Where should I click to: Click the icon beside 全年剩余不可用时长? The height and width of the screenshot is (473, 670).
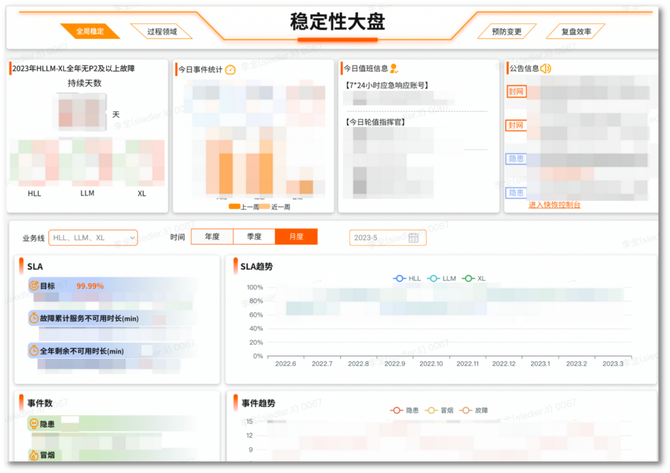pos(34,351)
